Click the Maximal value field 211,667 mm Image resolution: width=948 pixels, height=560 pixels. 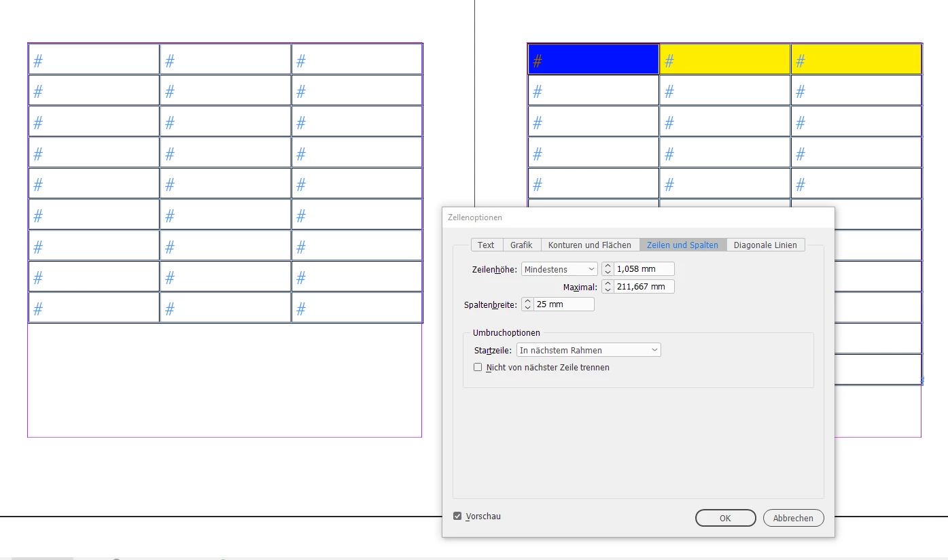[x=644, y=287]
